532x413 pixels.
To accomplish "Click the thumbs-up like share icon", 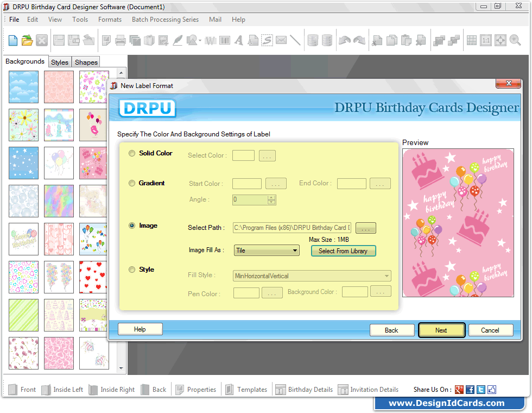I will [x=492, y=390].
